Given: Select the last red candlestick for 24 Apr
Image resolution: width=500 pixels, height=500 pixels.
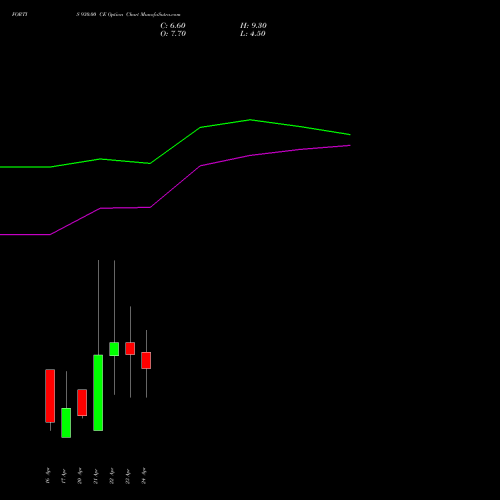Looking at the screenshot, I should [x=146, y=360].
